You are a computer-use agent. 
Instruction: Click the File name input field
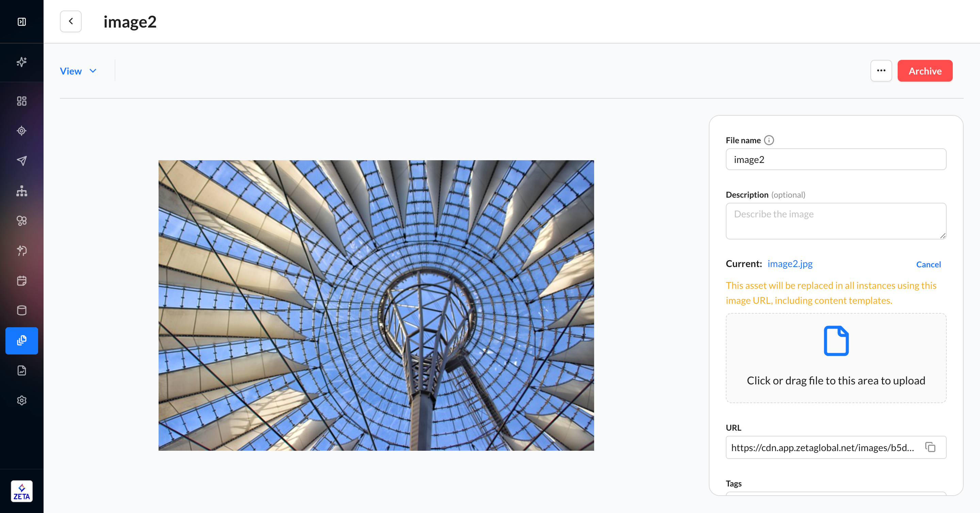coord(836,159)
